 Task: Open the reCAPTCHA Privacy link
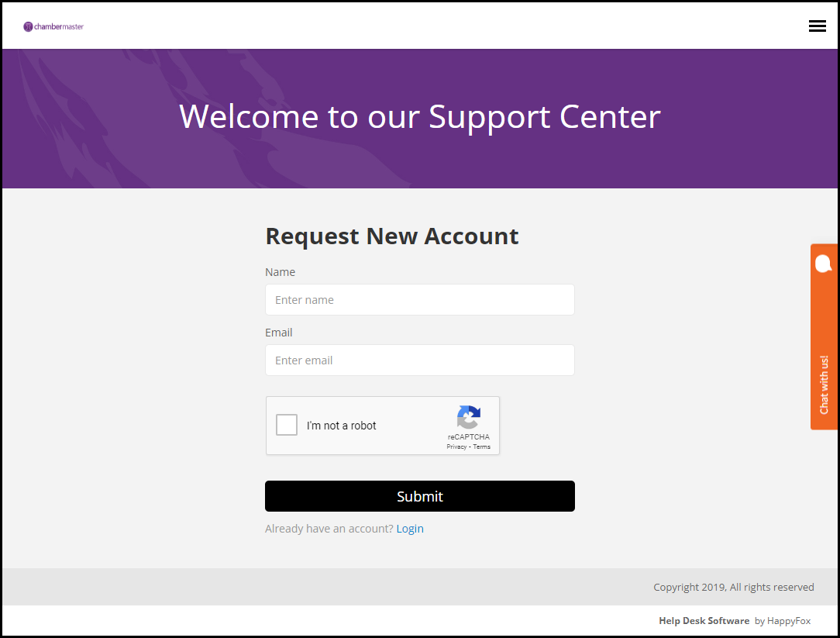[456, 447]
